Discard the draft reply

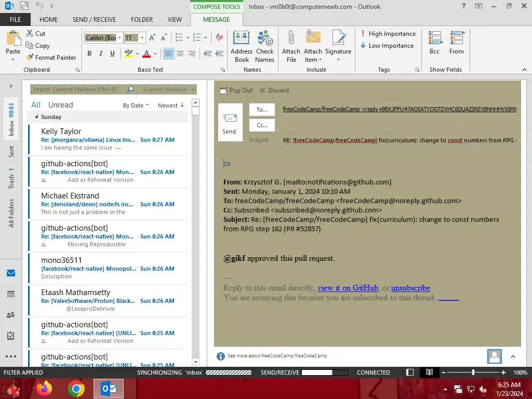(x=274, y=90)
